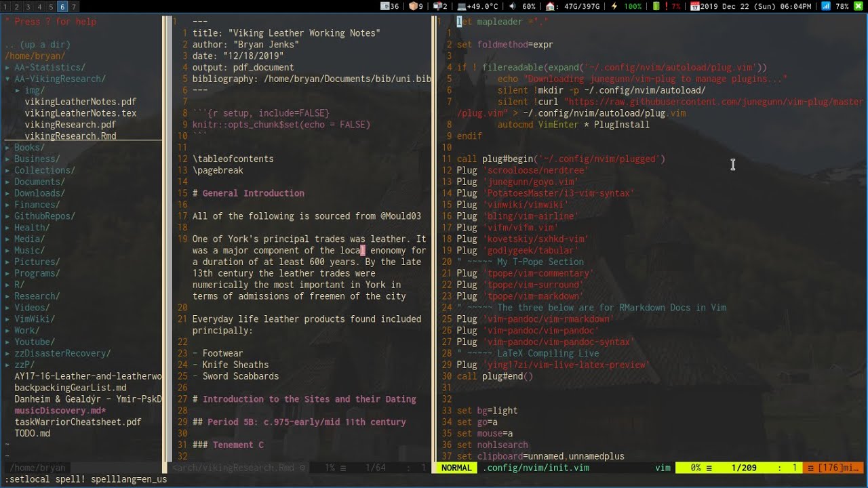
Task: Expand the Downloads folder arrow
Action: 7,194
